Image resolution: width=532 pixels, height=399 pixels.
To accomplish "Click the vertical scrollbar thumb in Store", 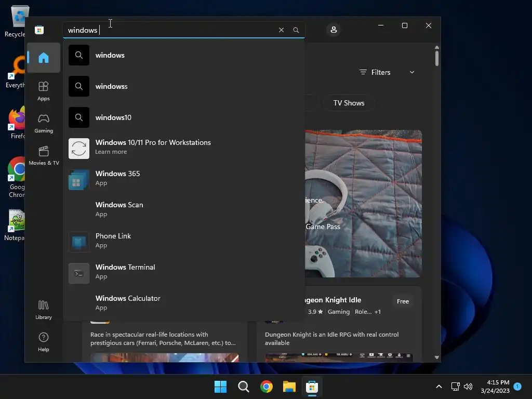I will coord(436,58).
